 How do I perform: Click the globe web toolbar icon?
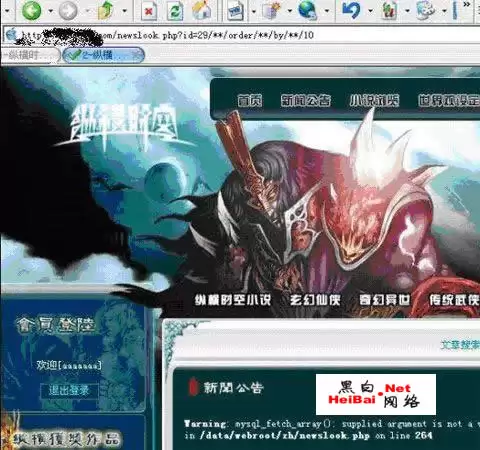point(307,10)
